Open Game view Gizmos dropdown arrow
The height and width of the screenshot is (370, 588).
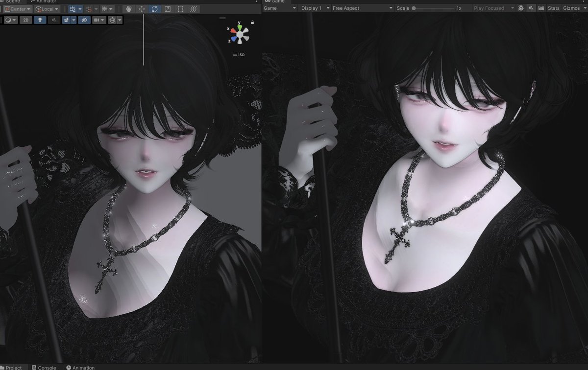pyautogui.click(x=584, y=8)
